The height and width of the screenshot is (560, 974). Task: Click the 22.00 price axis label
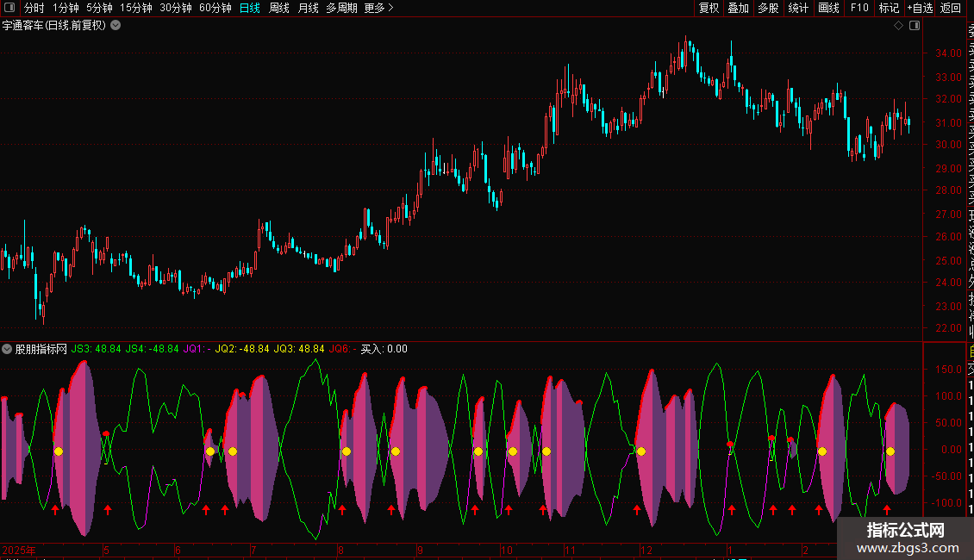(948, 328)
